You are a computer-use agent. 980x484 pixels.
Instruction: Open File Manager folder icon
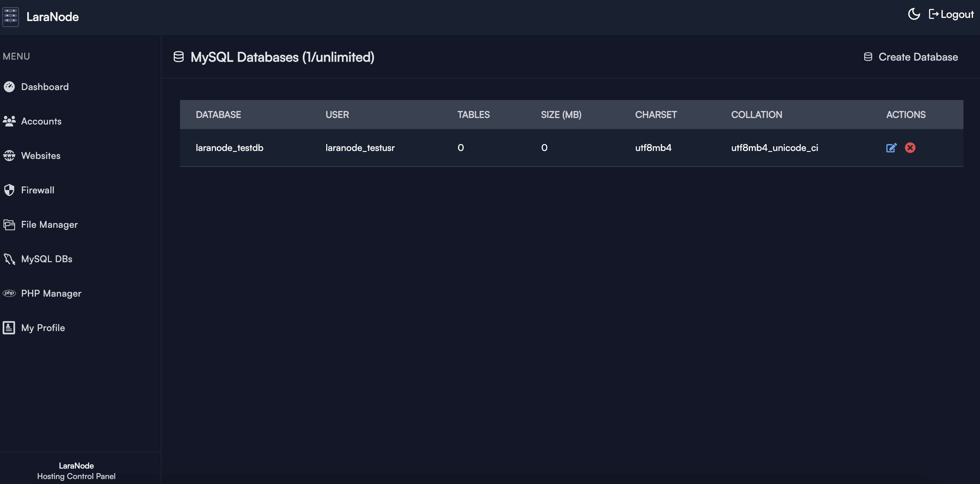(x=9, y=225)
